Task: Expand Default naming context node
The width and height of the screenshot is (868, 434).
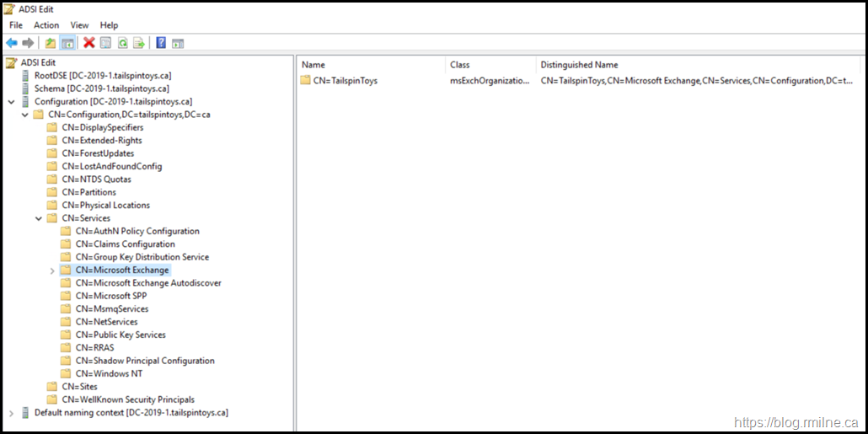Action: tap(11, 413)
